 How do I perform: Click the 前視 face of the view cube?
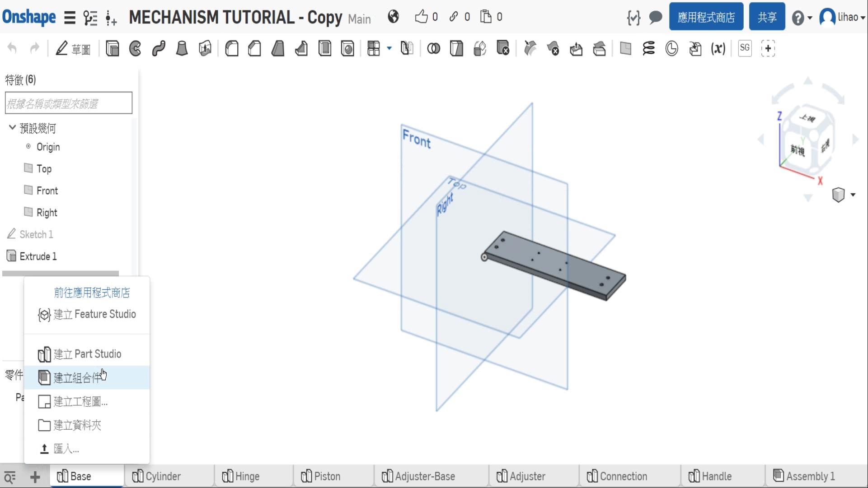(x=798, y=150)
